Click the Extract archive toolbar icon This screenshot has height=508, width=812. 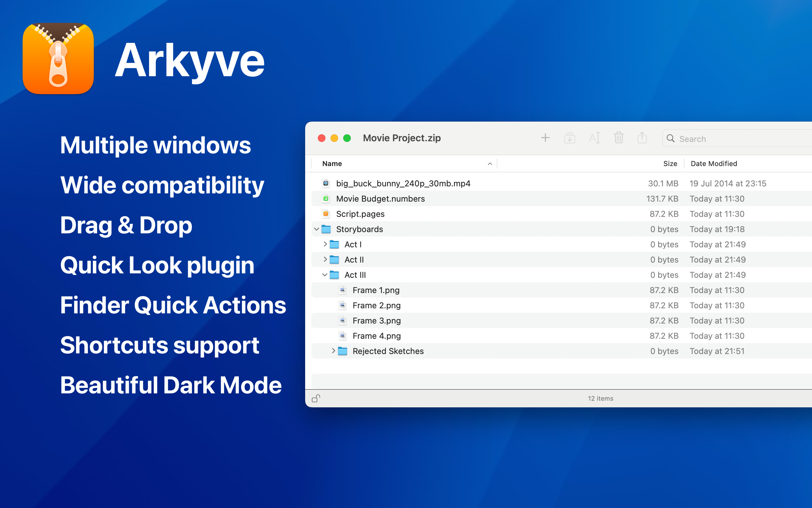point(569,138)
